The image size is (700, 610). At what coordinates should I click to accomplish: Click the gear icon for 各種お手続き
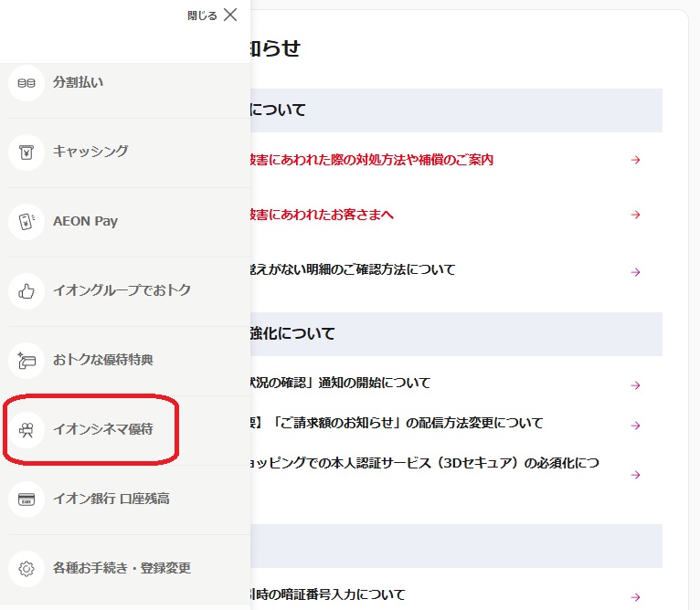pos(27,568)
